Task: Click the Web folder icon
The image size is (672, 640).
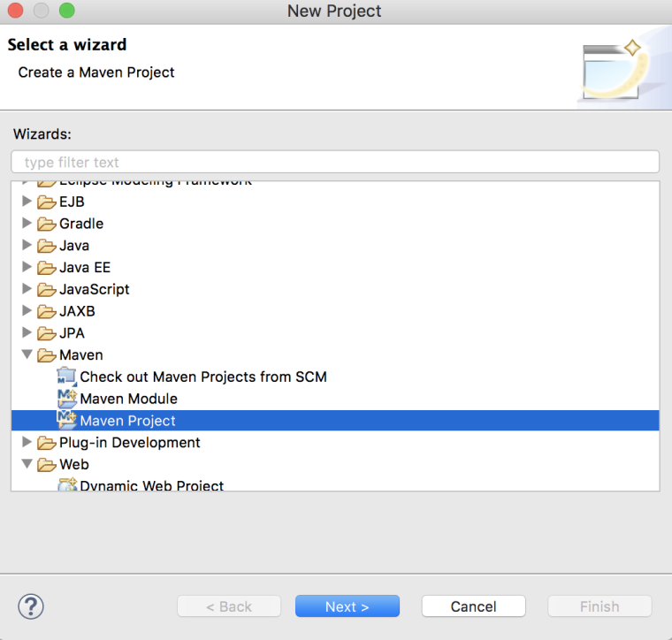Action: pyautogui.click(x=46, y=464)
